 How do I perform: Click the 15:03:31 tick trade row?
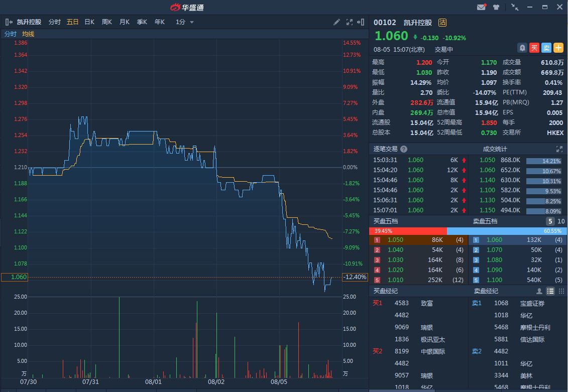pos(419,160)
